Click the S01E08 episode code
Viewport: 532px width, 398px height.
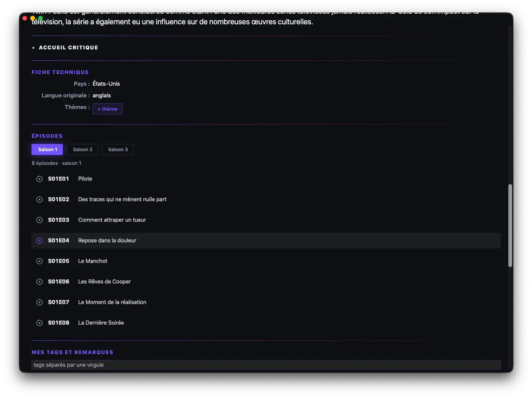point(59,323)
